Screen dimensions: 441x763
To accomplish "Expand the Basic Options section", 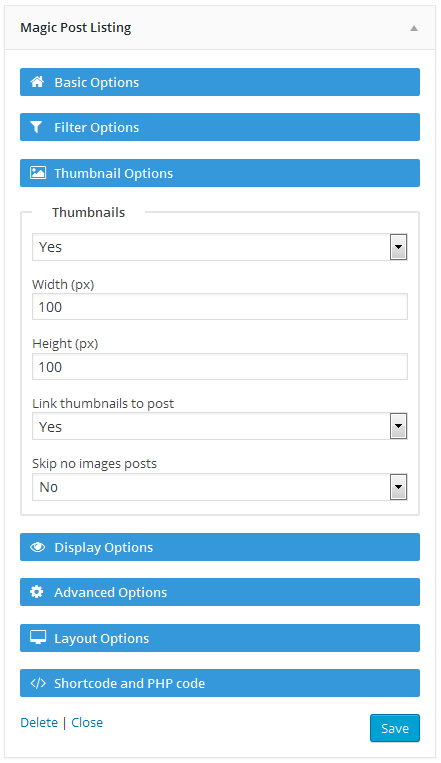I will point(220,82).
